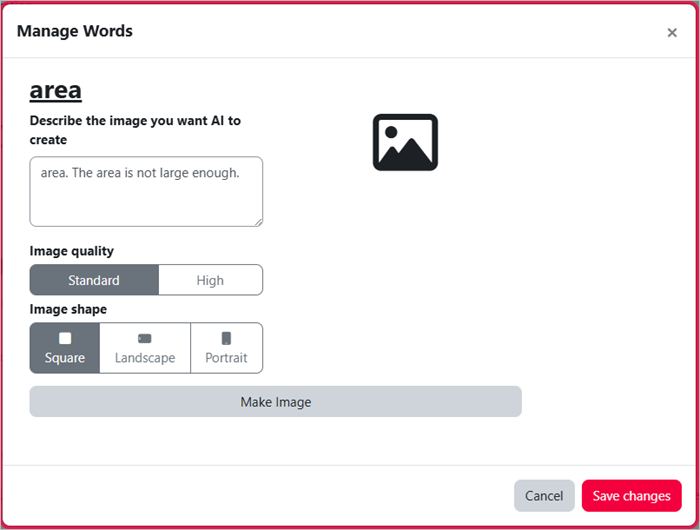Cancel the dialog
700x530 pixels.
tap(544, 496)
